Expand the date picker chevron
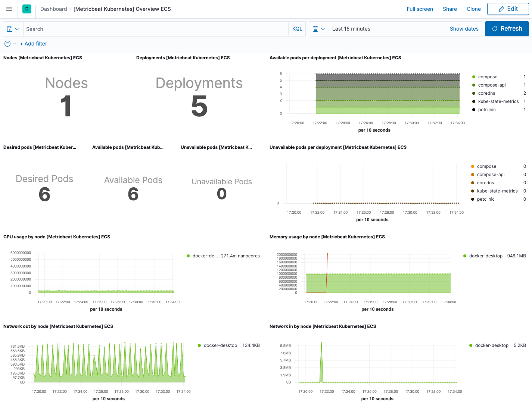532x407 pixels. click(x=324, y=28)
